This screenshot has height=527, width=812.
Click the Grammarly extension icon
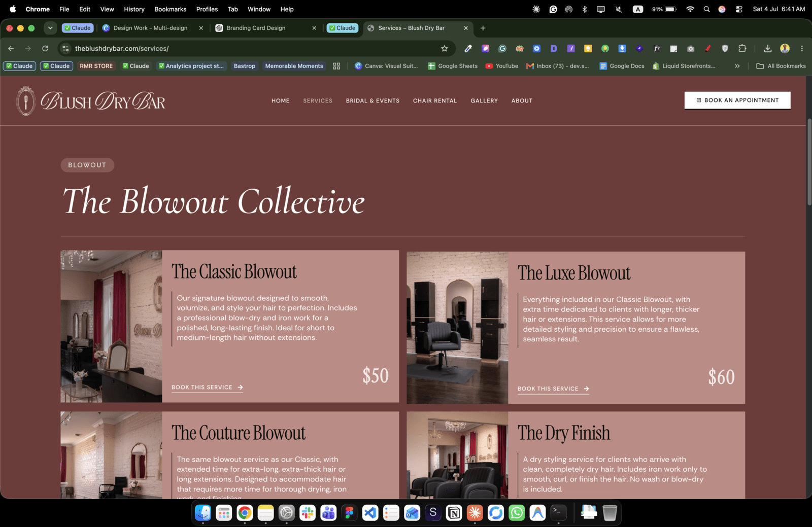click(502, 49)
